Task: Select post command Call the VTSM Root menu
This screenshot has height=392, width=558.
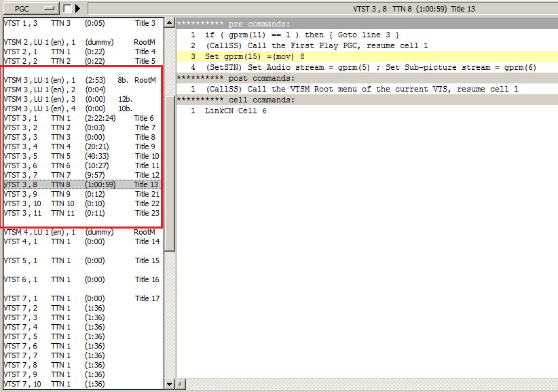Action: click(367, 89)
